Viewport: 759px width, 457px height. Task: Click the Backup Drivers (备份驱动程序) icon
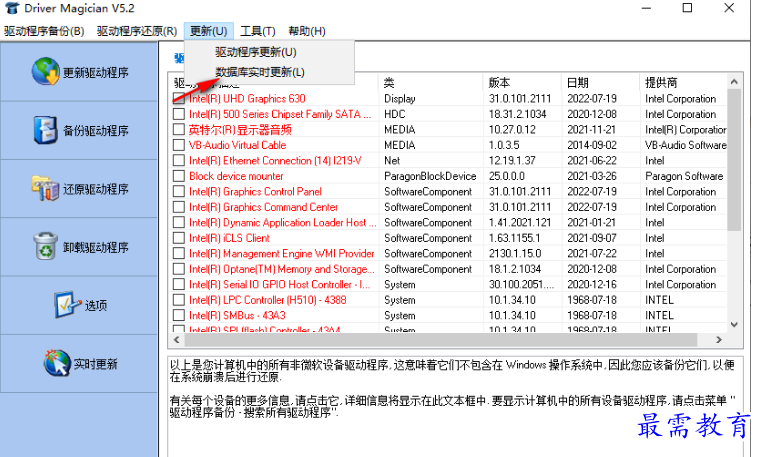click(x=46, y=130)
